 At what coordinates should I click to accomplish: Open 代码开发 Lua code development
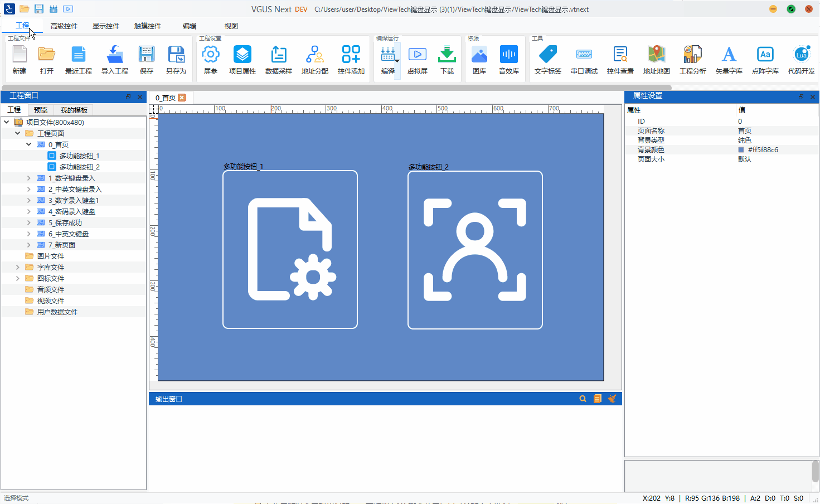[x=802, y=60]
